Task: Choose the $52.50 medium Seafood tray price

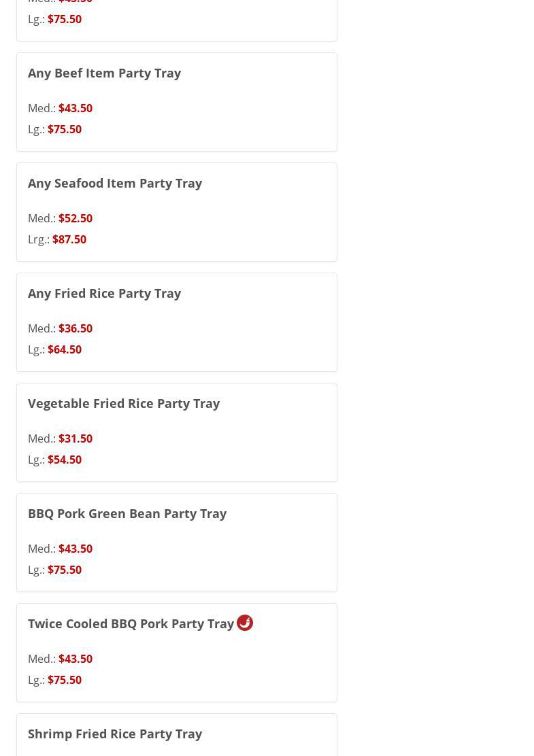Action: click(76, 218)
